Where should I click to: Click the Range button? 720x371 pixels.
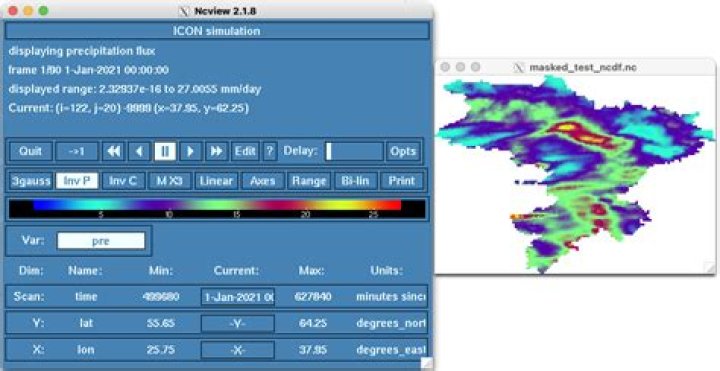309,181
